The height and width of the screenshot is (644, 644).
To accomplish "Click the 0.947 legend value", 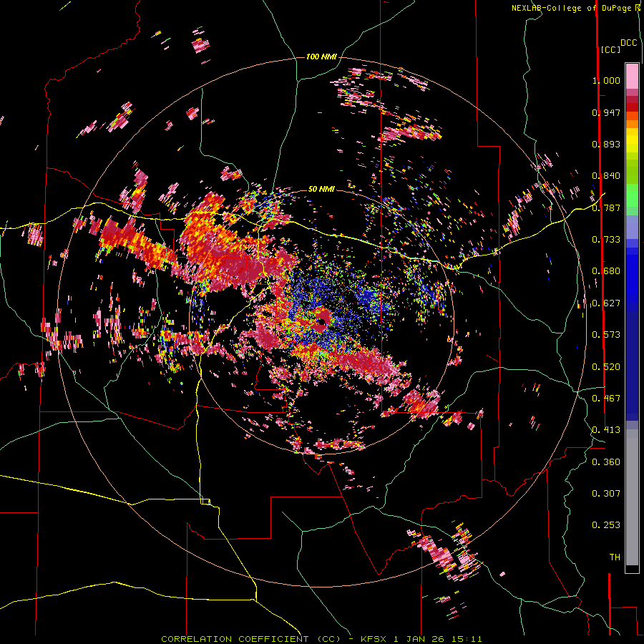I will [606, 112].
